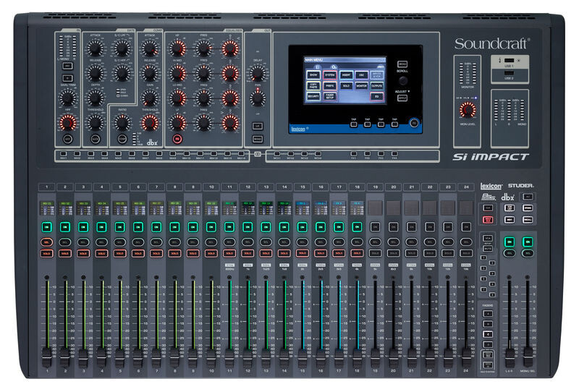579x392 pixels.
Task: Push the MENU button beside the touchscreen
Action: click(402, 64)
